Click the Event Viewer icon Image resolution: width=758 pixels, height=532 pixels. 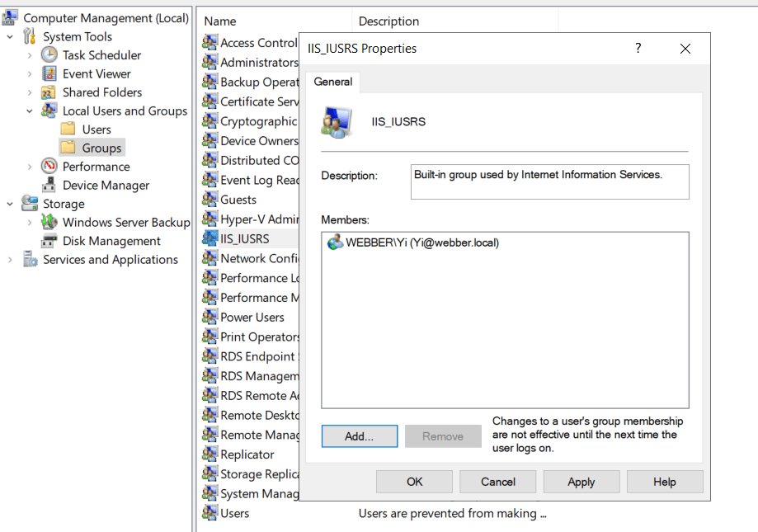click(49, 74)
